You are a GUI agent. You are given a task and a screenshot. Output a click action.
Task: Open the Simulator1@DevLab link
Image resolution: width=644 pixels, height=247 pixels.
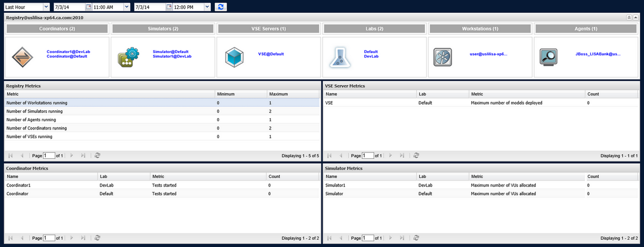[x=172, y=56]
